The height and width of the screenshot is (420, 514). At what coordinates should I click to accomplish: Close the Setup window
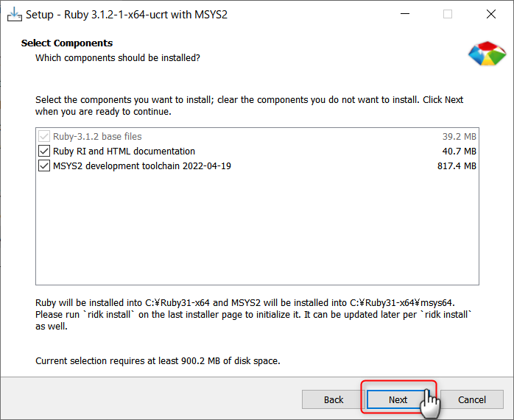[490, 14]
